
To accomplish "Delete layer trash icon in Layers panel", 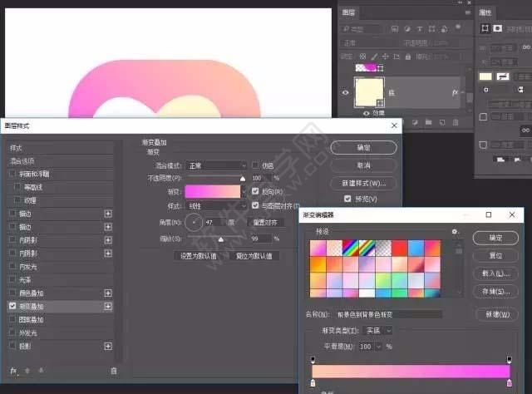I will pos(456,122).
